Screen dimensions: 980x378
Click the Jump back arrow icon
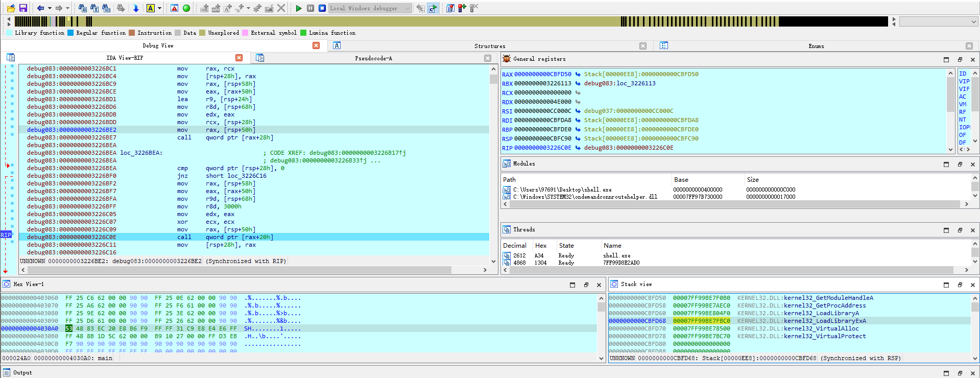[x=40, y=8]
